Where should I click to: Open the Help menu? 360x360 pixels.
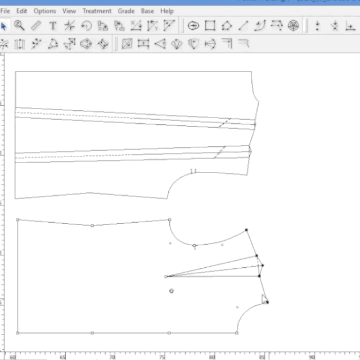coord(167,11)
